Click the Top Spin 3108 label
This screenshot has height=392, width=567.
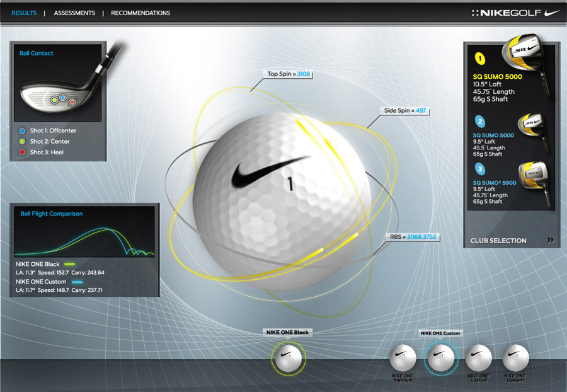288,74
